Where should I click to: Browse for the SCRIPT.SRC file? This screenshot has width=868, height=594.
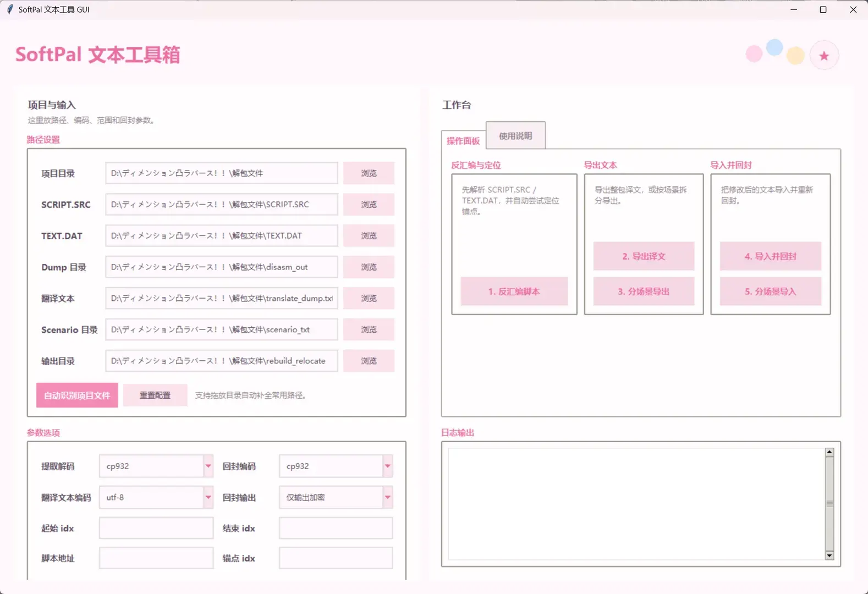369,205
